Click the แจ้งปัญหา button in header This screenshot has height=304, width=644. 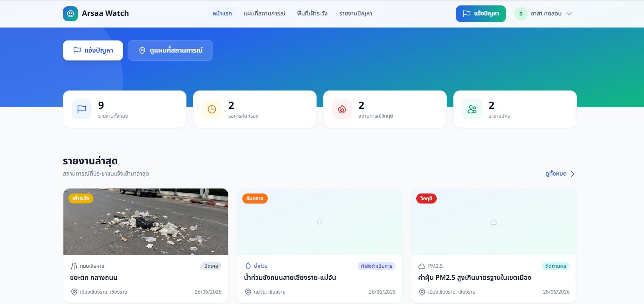(481, 14)
